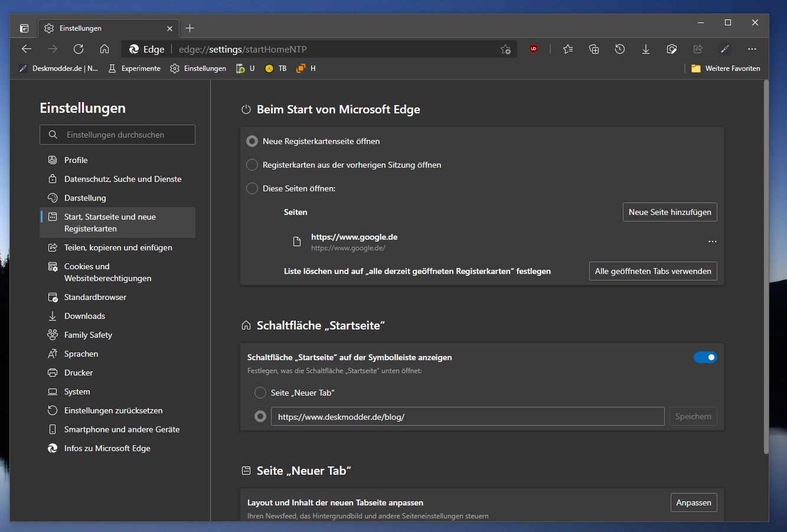Open Sprachen settings section
Screen dimensions: 787x532
tap(117, 354)
